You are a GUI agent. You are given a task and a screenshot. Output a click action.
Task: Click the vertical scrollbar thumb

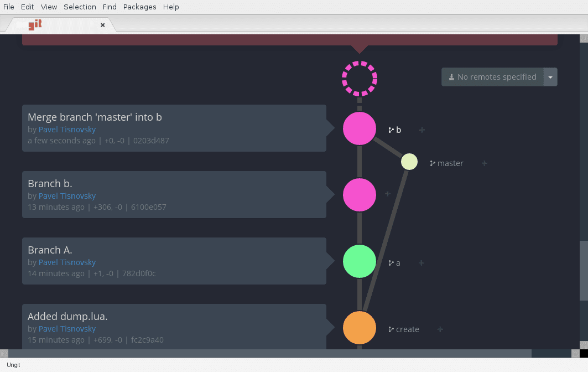point(584,270)
